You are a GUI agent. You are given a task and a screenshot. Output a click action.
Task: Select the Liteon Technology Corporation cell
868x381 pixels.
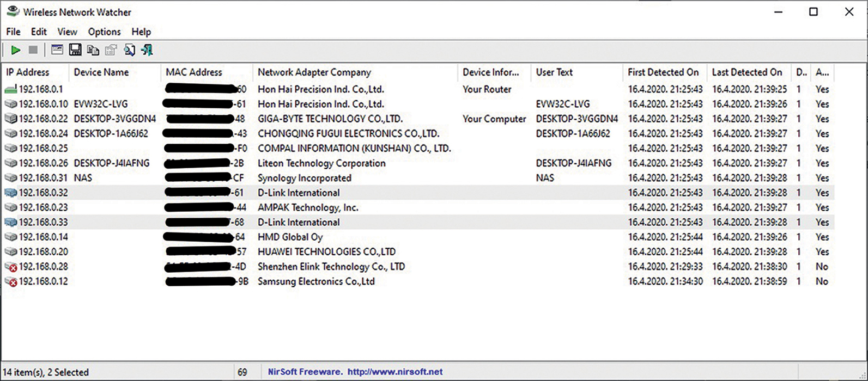pyautogui.click(x=321, y=163)
